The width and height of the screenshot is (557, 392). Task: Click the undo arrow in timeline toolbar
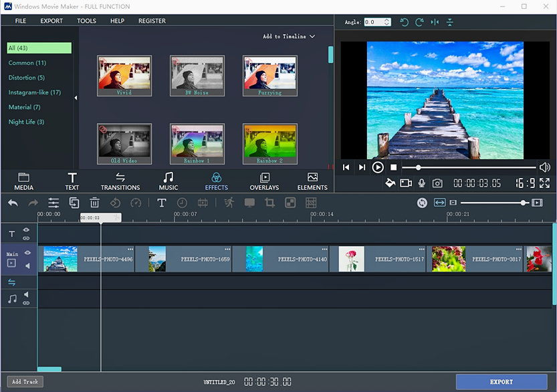(13, 203)
